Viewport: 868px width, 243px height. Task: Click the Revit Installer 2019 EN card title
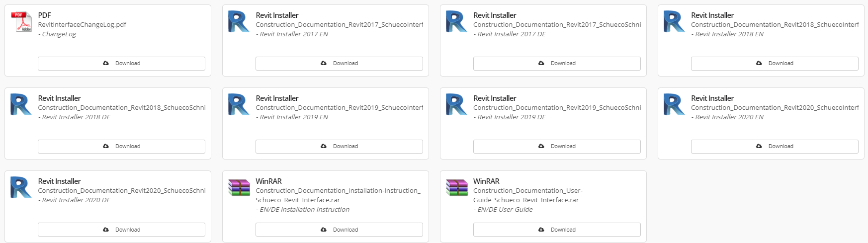277,98
